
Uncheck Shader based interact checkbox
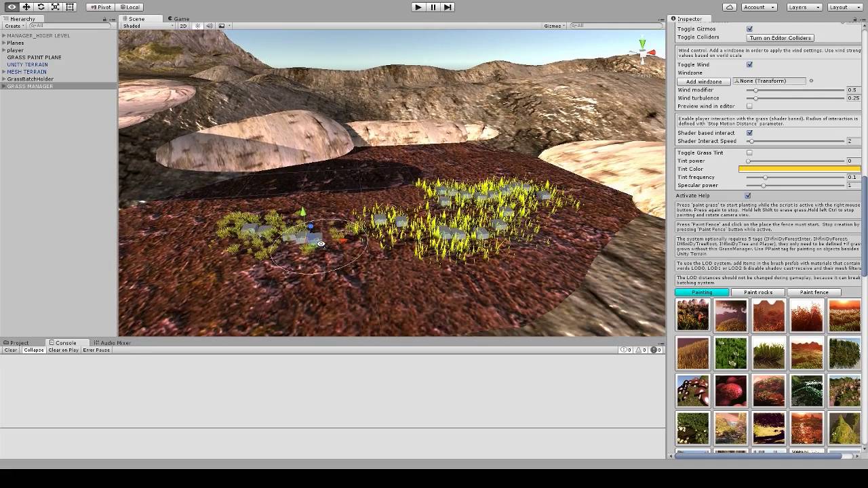coord(749,133)
